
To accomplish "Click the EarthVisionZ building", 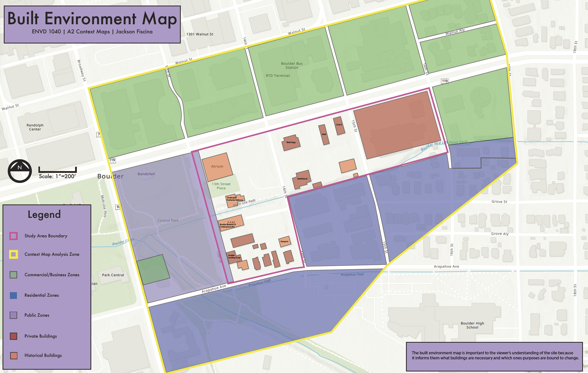I will (302, 179).
